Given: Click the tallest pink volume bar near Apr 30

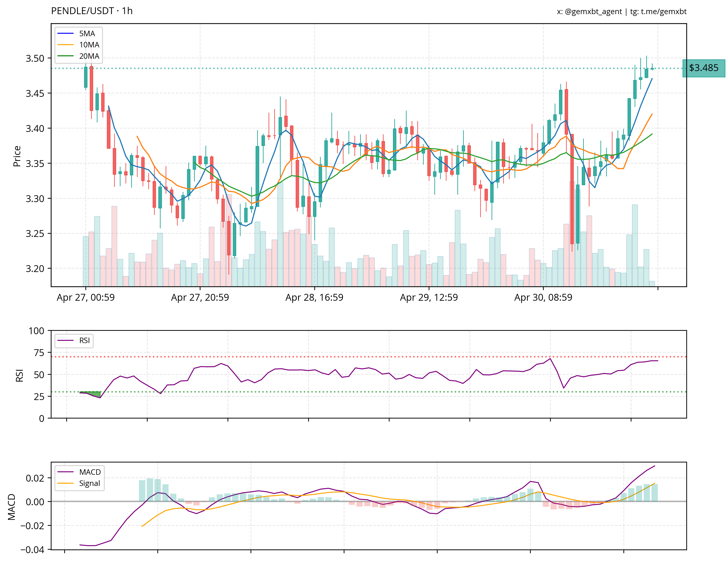Looking at the screenshot, I should 572,234.
